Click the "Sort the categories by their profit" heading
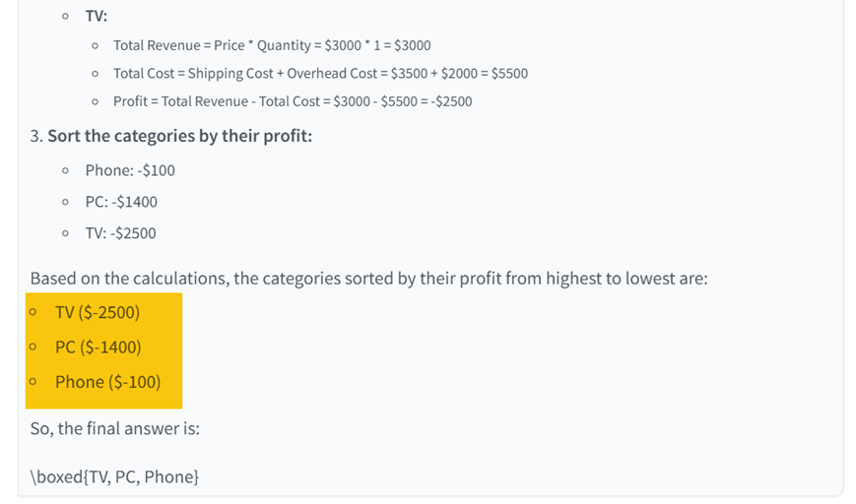This screenshot has height=504, width=856. click(x=179, y=135)
